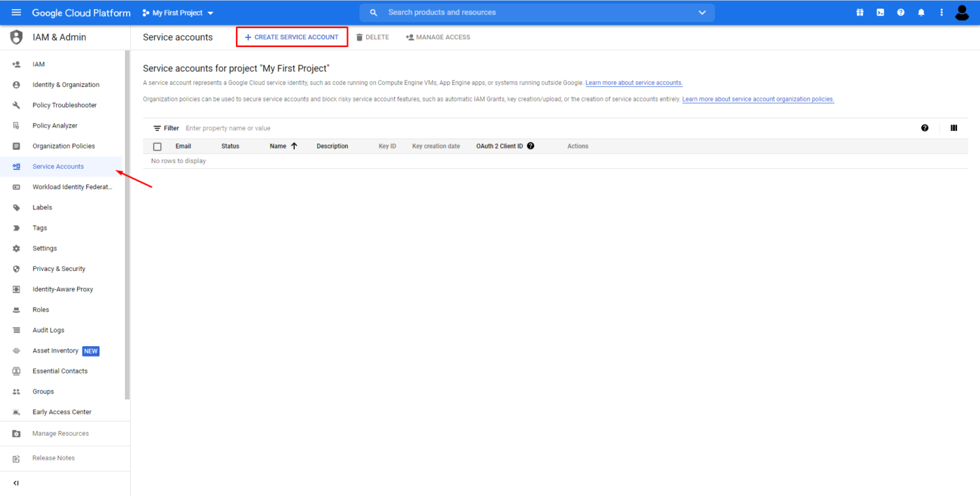Sort by Name column arrow
This screenshot has width=980, height=496.
294,146
